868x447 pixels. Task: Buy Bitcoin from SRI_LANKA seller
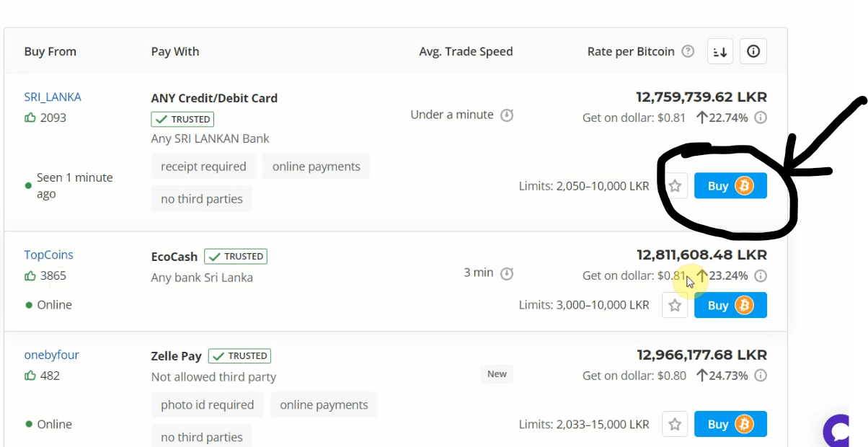[x=730, y=186]
